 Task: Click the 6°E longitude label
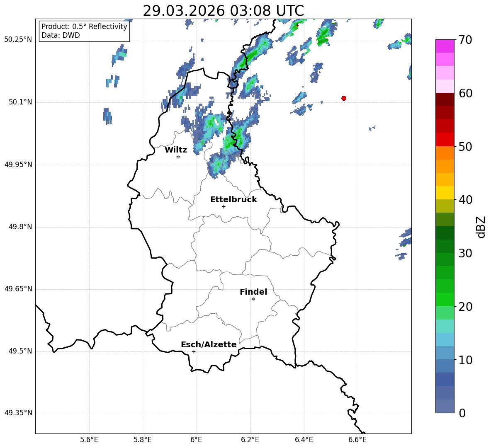(x=196, y=440)
